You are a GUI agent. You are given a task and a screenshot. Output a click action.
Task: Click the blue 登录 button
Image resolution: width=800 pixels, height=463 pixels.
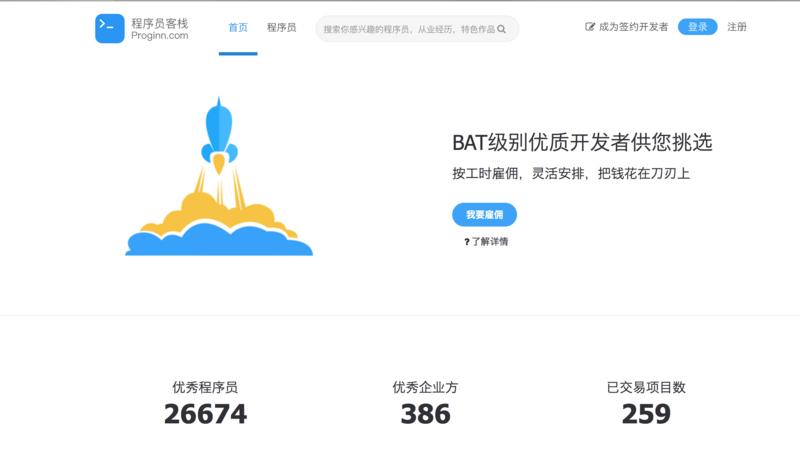tap(697, 27)
